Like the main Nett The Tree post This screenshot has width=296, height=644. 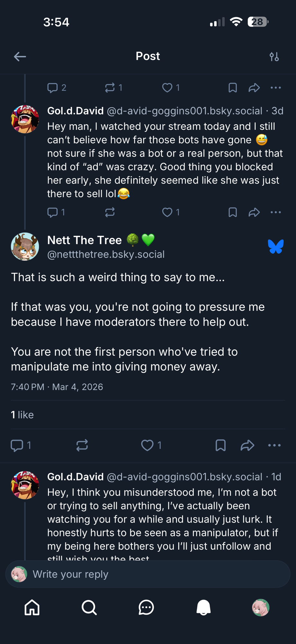tap(148, 445)
